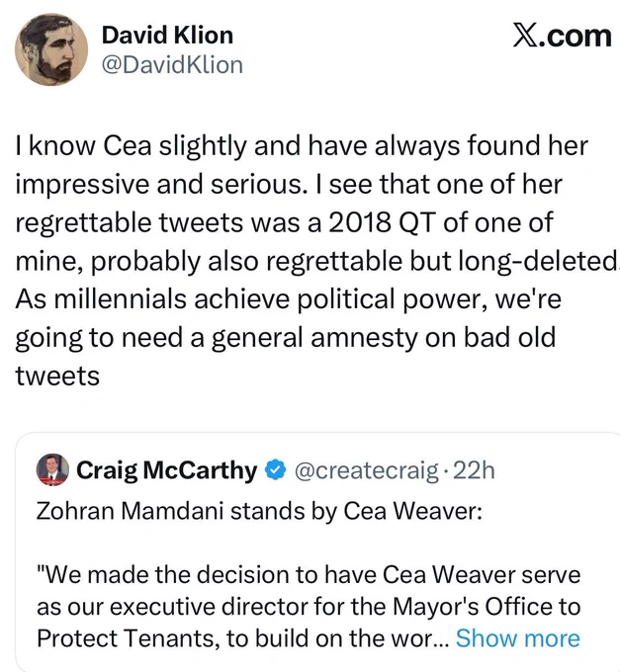Click 'Protect Tenants' in the quoted tweet
This screenshot has width=620, height=672.
(x=125, y=638)
